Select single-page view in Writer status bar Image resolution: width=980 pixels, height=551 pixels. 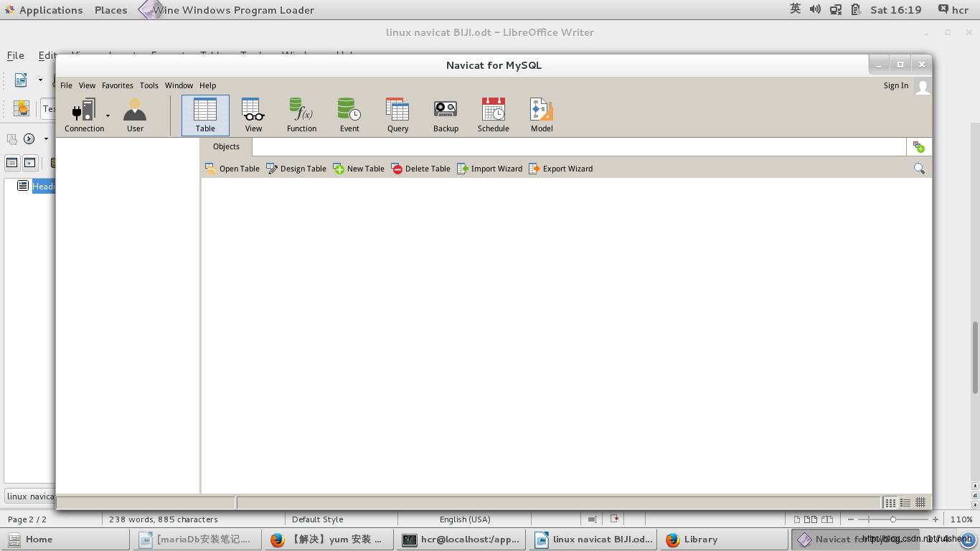click(797, 519)
